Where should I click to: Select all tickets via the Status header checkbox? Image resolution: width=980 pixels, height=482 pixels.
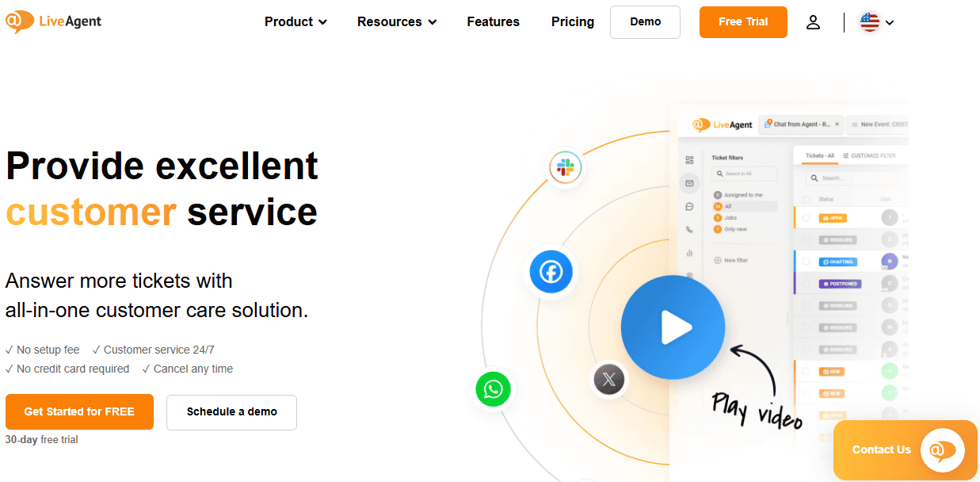805,200
